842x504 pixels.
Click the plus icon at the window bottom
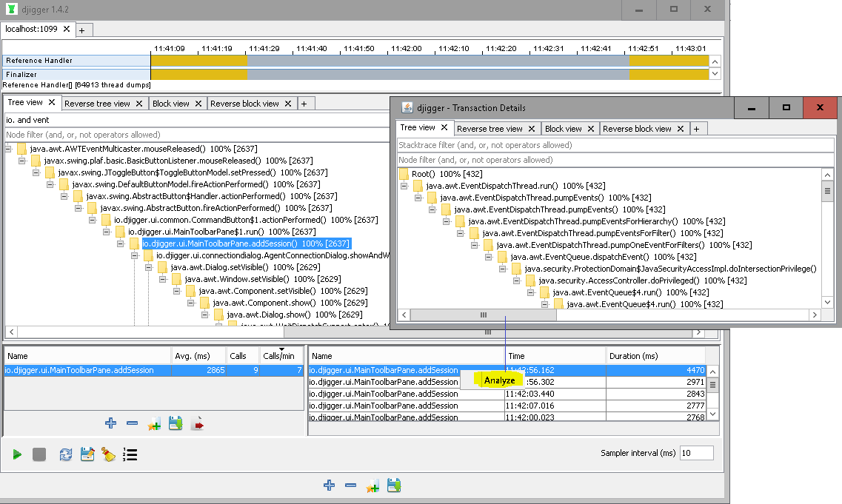(x=330, y=485)
